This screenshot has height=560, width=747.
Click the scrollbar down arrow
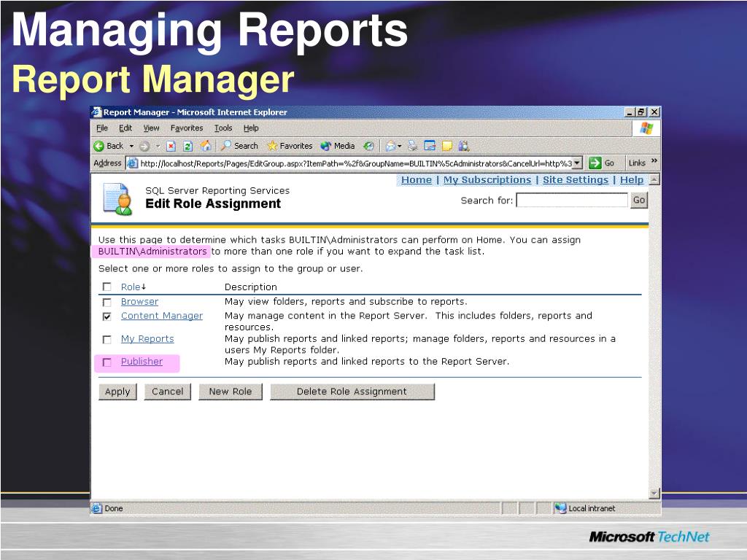point(654,494)
